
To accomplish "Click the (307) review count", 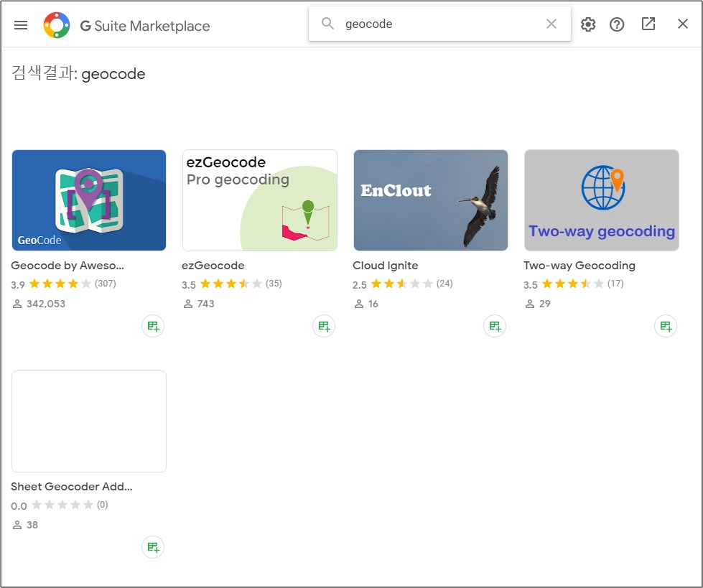I will click(x=106, y=284).
